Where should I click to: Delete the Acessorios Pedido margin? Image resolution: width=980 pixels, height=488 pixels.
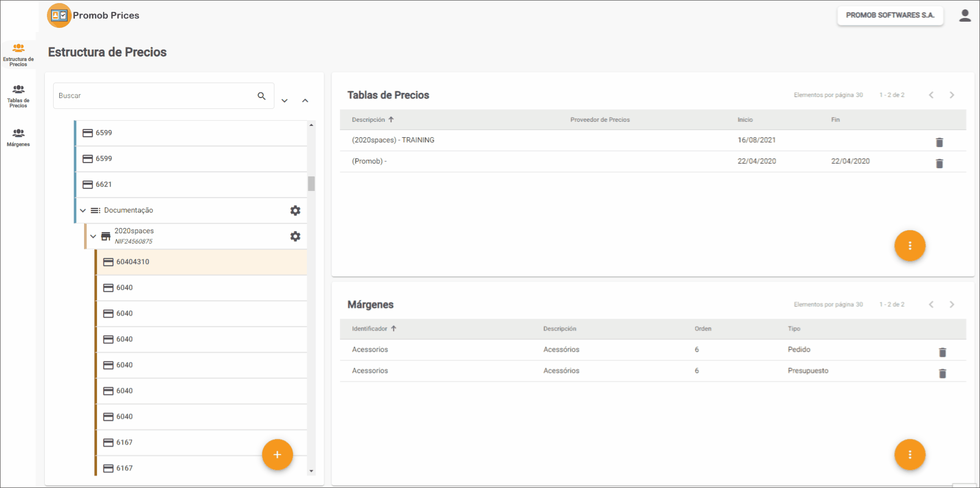942,352
